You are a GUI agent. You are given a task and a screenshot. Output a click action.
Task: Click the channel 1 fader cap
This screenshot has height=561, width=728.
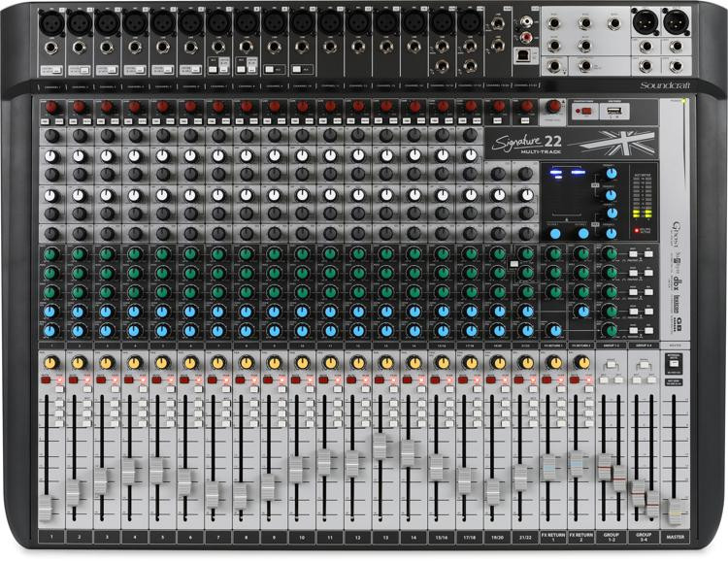tap(47, 505)
